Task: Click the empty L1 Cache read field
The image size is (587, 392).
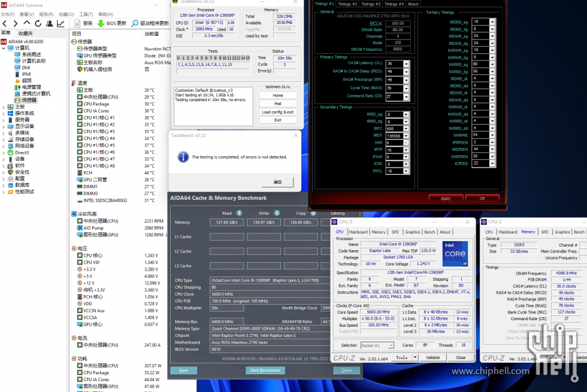Action: pos(226,237)
